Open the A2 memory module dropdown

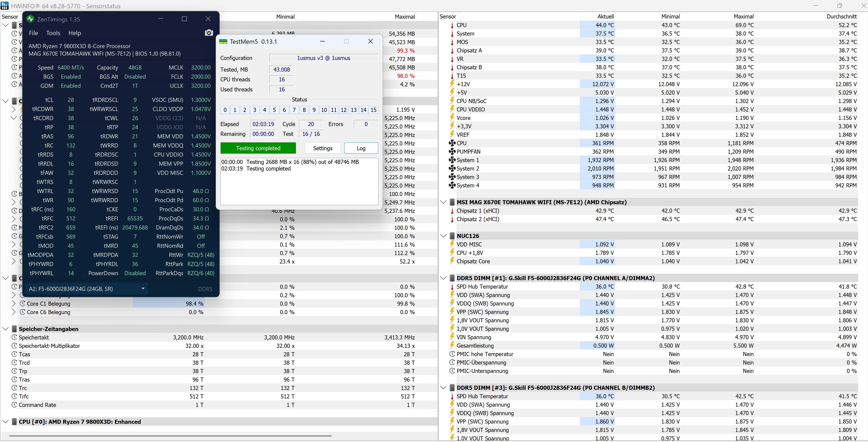143,289
